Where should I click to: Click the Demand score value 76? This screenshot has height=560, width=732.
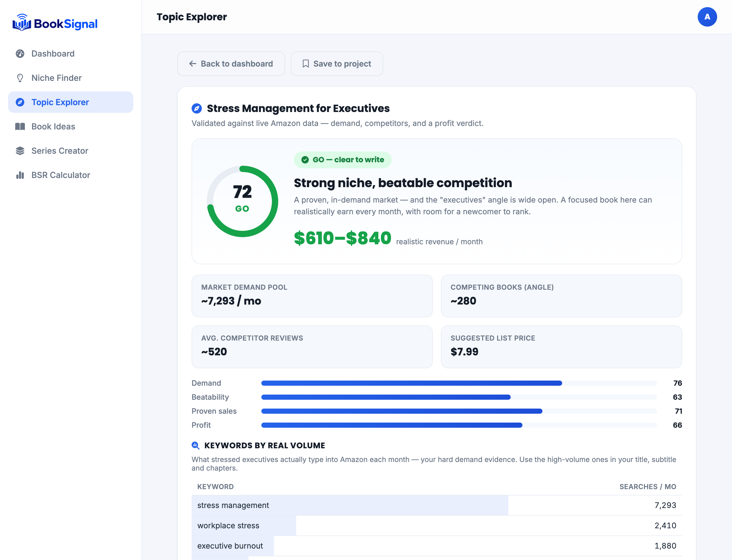(x=677, y=383)
